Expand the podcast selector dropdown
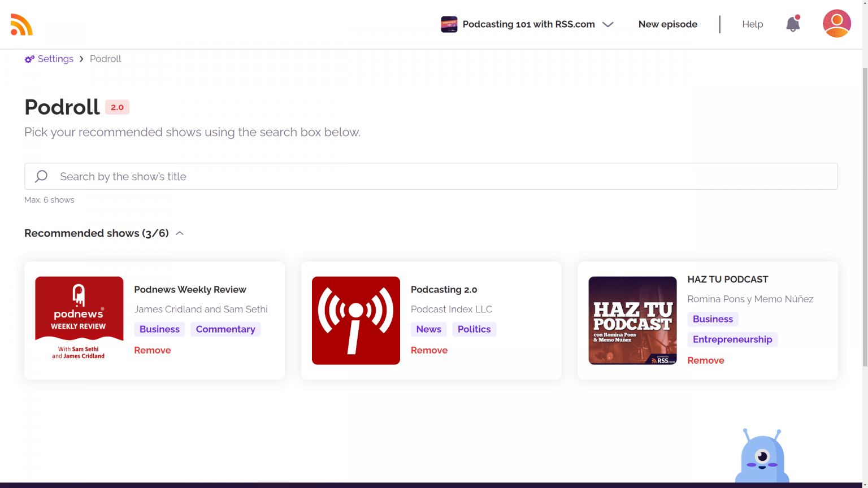Image resolution: width=868 pixels, height=488 pixels. pyautogui.click(x=608, y=24)
